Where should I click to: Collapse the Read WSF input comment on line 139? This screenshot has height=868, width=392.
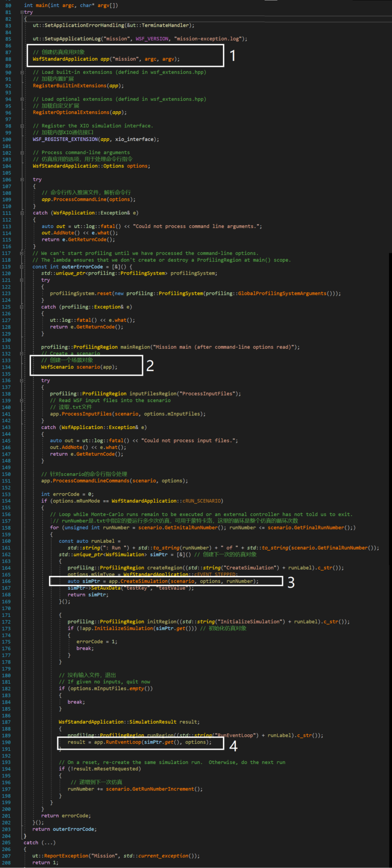tap(22, 400)
